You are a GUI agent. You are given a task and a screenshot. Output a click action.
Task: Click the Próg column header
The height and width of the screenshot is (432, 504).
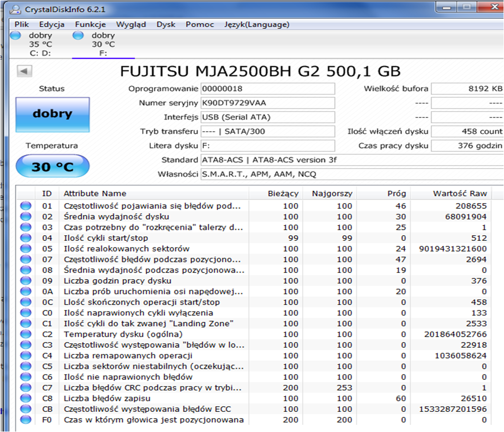pos(383,193)
